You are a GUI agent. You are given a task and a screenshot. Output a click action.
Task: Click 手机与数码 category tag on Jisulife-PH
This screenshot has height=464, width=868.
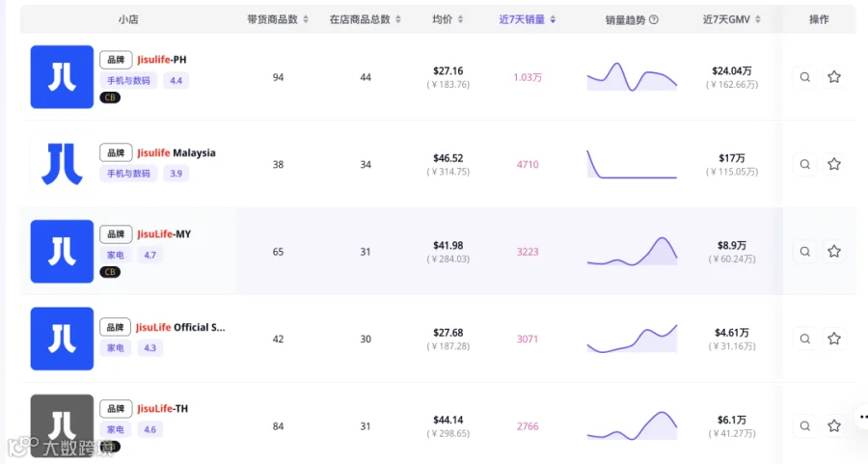click(128, 80)
